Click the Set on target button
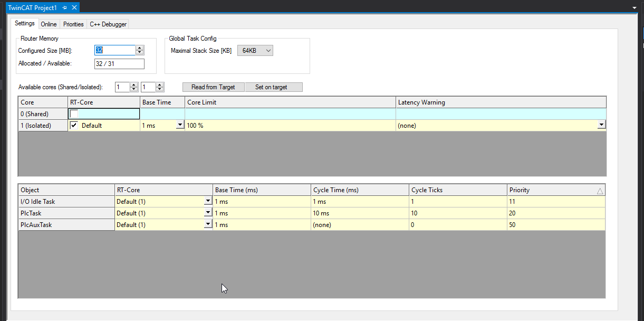This screenshot has width=644, height=321. click(274, 87)
